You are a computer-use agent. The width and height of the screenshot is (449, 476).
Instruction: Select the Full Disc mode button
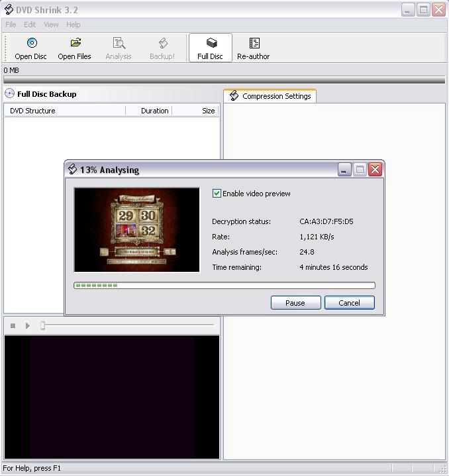211,48
